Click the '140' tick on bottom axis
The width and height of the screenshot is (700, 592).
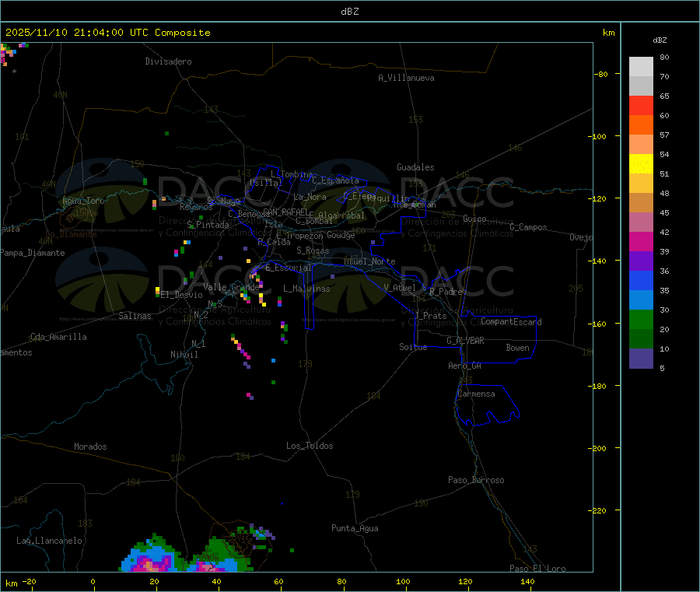click(x=527, y=581)
